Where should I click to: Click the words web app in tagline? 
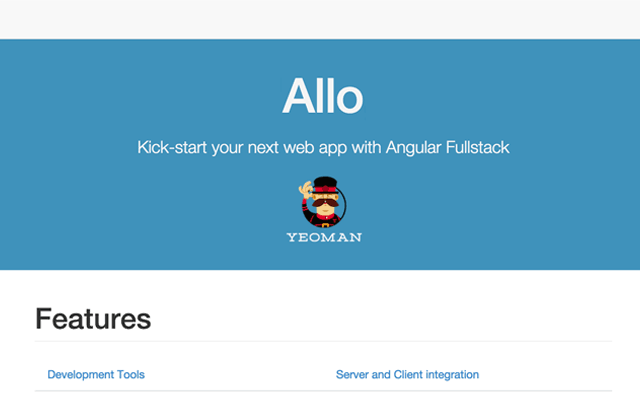tap(315, 148)
